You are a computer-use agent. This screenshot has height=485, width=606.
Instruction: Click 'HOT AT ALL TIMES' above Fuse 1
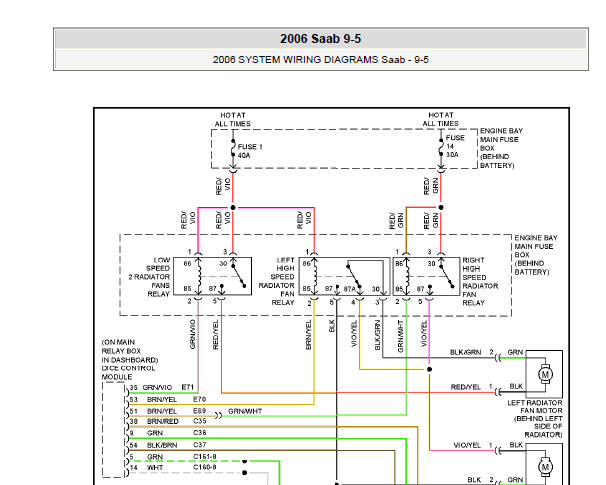click(233, 119)
